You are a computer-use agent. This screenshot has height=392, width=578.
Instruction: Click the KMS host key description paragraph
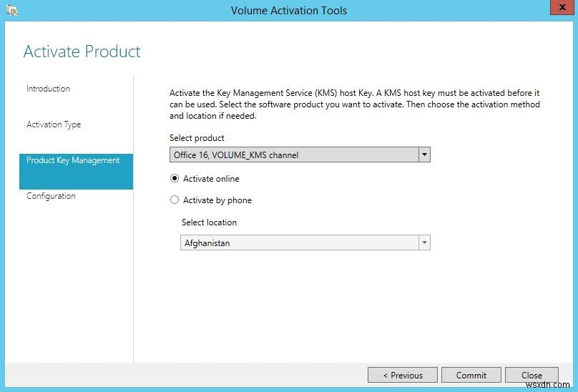(354, 104)
